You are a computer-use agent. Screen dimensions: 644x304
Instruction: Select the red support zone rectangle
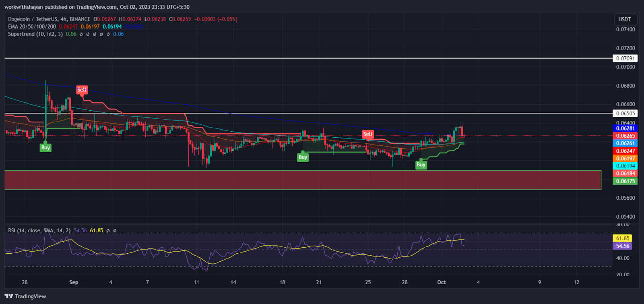[303, 180]
